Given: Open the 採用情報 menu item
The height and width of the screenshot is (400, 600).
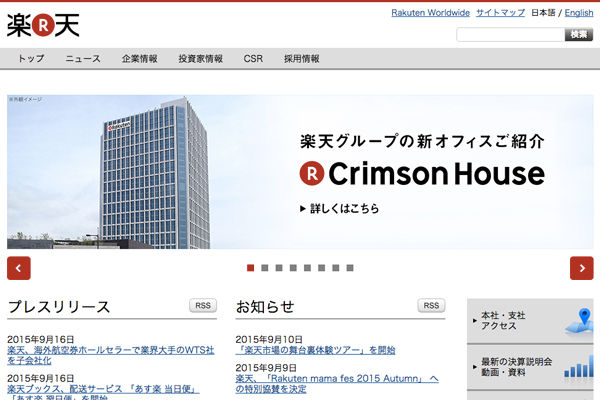Looking at the screenshot, I should (302, 59).
